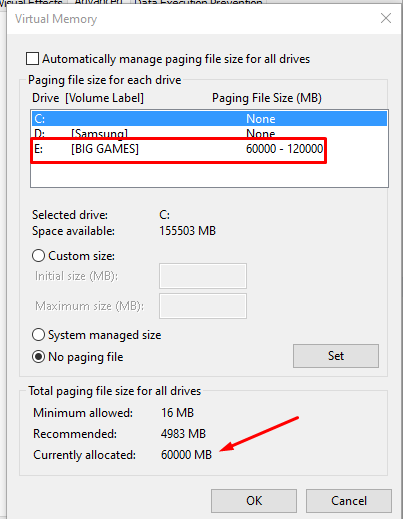Click the Cancel button

pos(349,501)
